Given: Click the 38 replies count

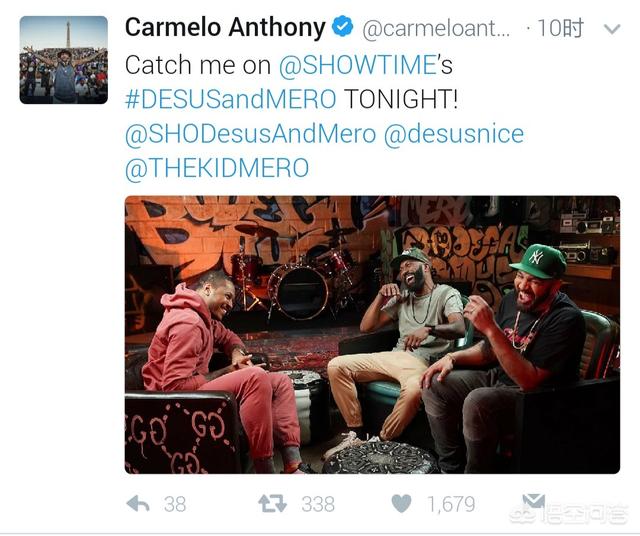Looking at the screenshot, I should 175,504.
